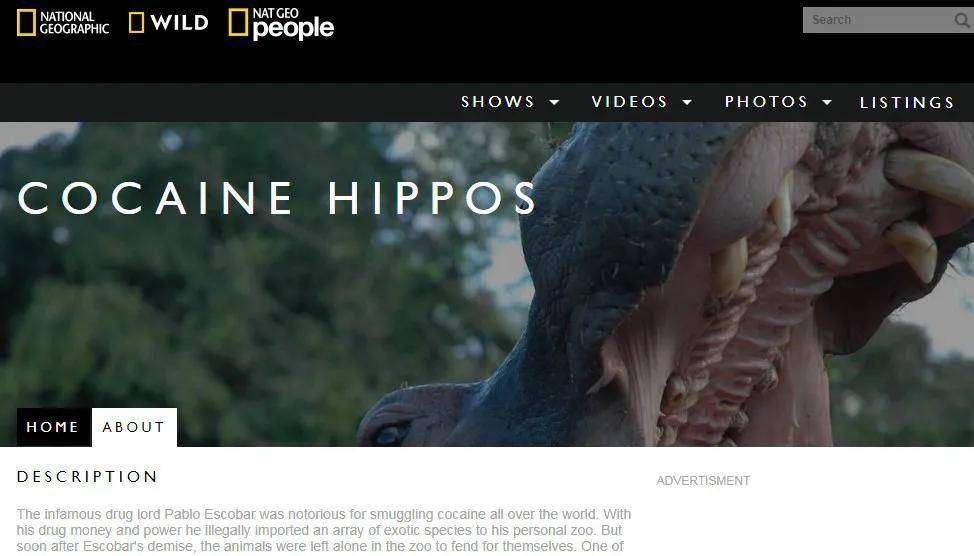Screen dimensions: 974x556
Task: Click inside the Search field
Action: click(x=878, y=21)
